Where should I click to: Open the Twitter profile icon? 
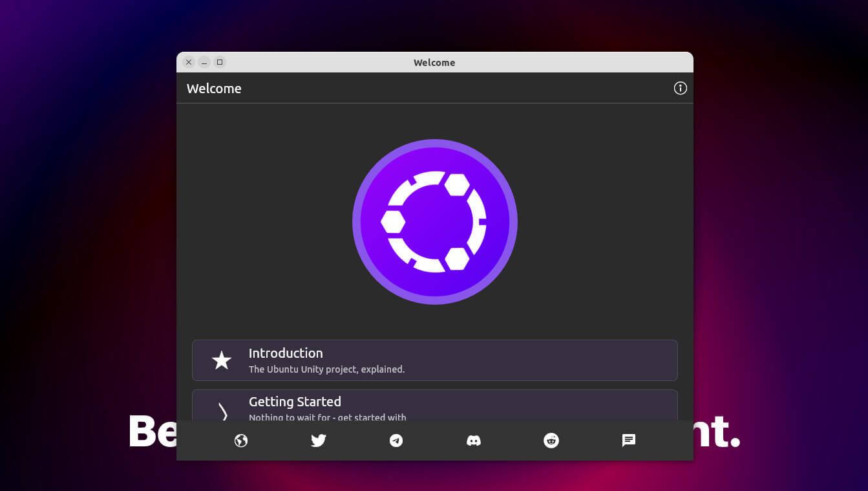tap(319, 441)
